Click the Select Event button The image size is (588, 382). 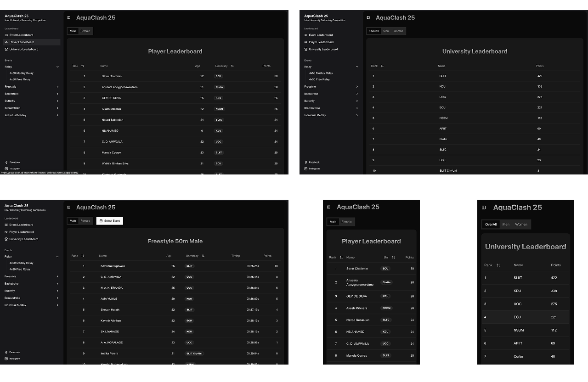(x=110, y=221)
